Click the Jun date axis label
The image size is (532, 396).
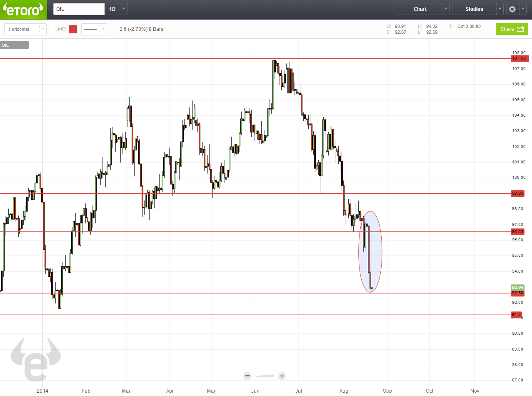[256, 391]
